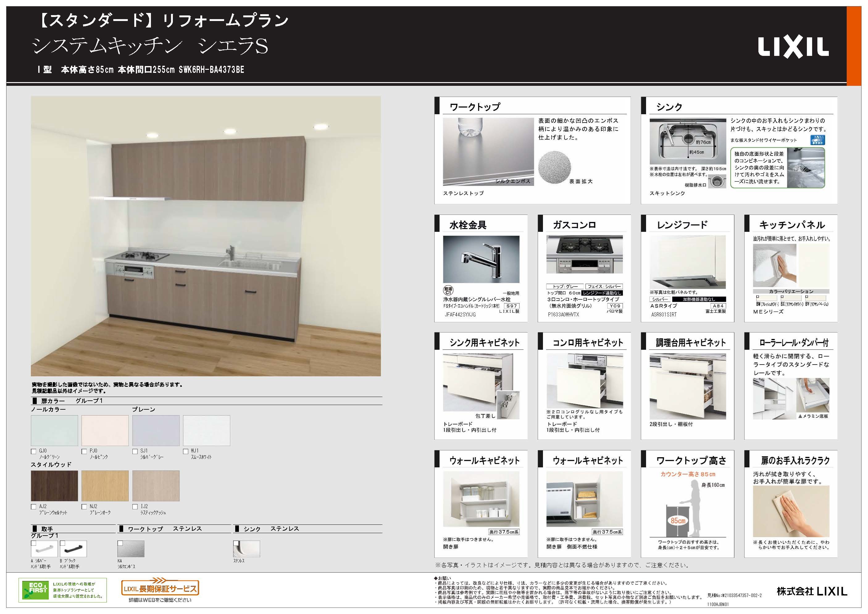Click the silver handle (A シルバー) image
The width and height of the screenshot is (868, 614).
click(44, 549)
